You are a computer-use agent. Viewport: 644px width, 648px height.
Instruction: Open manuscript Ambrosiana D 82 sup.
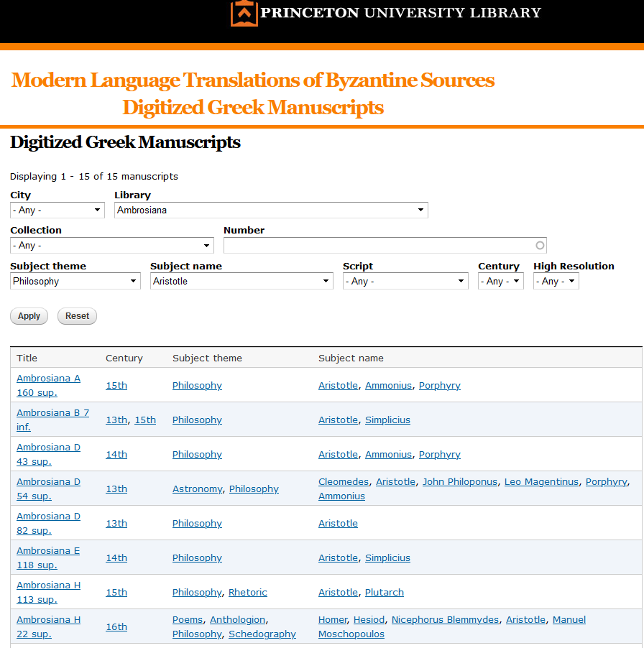pos(48,523)
